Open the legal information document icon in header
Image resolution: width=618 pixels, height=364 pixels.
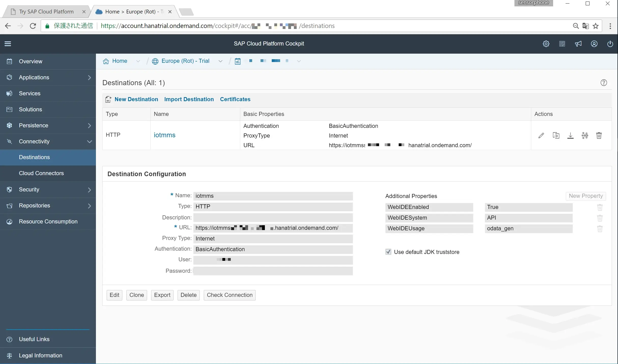tap(562, 44)
